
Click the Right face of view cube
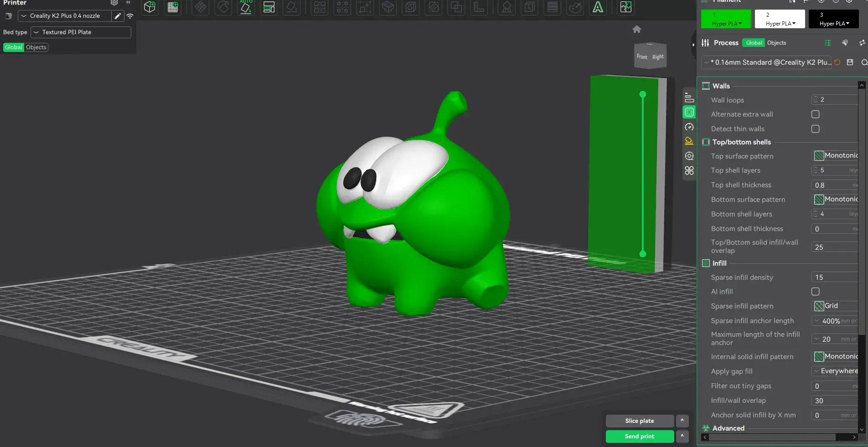(x=658, y=57)
